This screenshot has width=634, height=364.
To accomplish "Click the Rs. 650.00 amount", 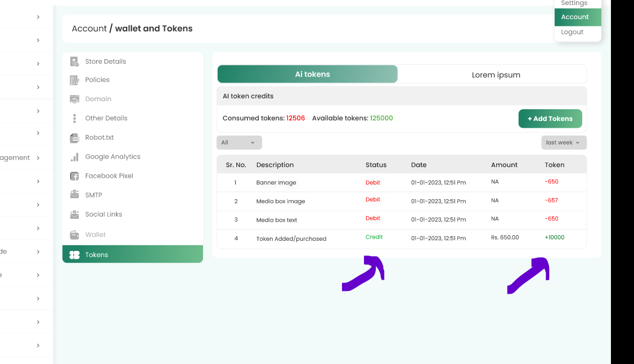I will pos(505,237).
